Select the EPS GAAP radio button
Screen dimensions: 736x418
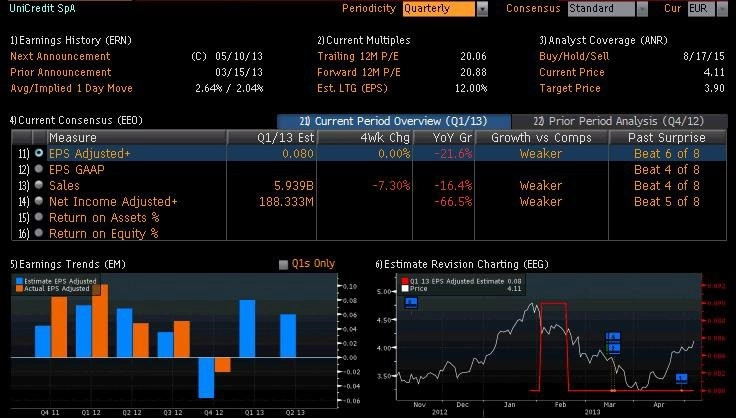click(39, 169)
